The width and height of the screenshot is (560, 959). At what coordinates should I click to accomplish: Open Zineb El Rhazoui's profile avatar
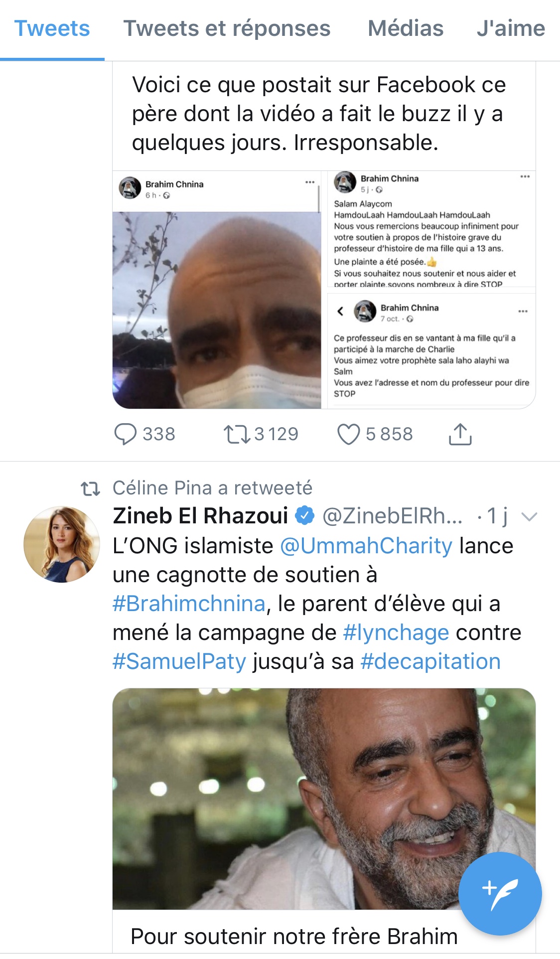tap(62, 544)
